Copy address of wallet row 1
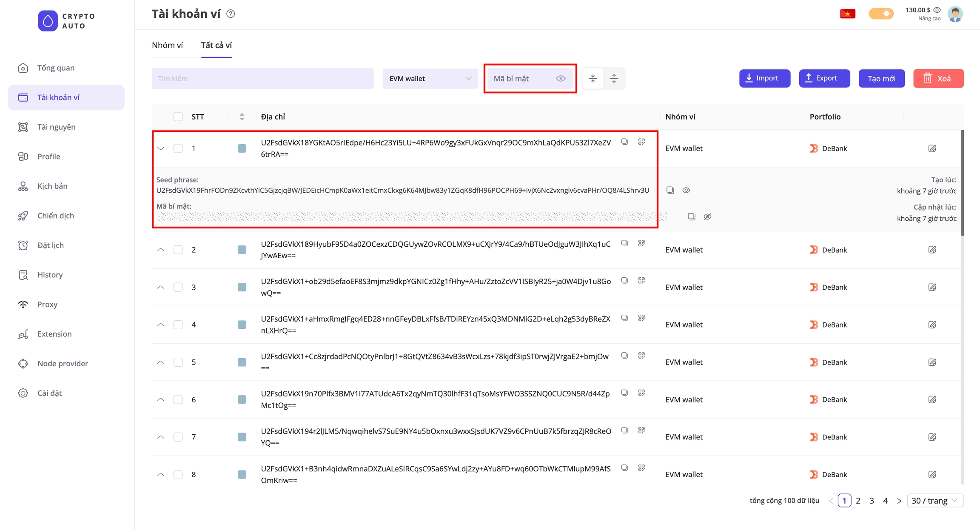This screenshot has height=530, width=980. [624, 142]
